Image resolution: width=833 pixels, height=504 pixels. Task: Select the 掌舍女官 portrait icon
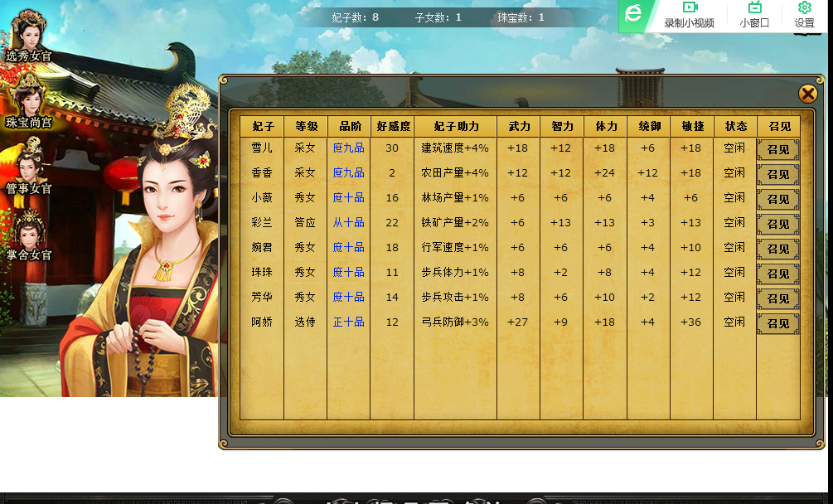(28, 234)
